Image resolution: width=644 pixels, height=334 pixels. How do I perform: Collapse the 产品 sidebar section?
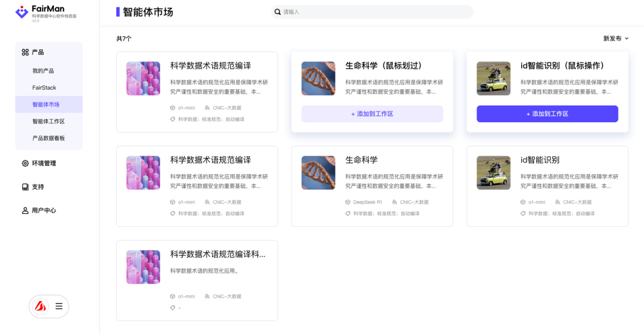pyautogui.click(x=38, y=52)
